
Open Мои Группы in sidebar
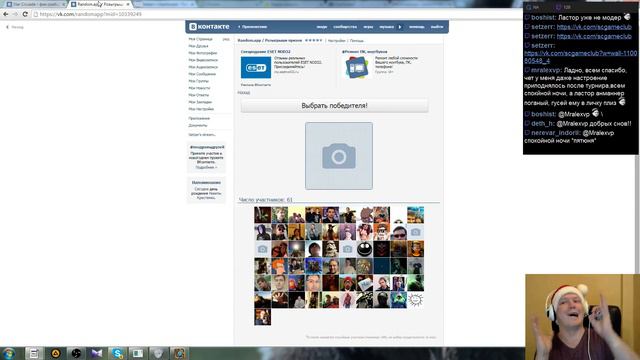point(199,81)
